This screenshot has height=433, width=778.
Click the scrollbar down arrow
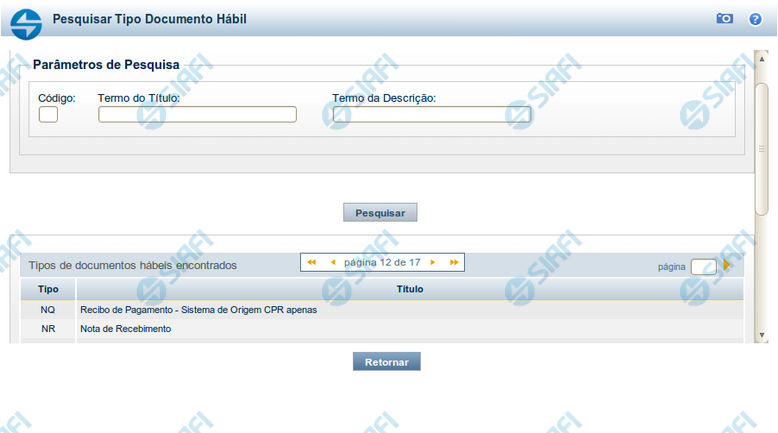tap(761, 334)
